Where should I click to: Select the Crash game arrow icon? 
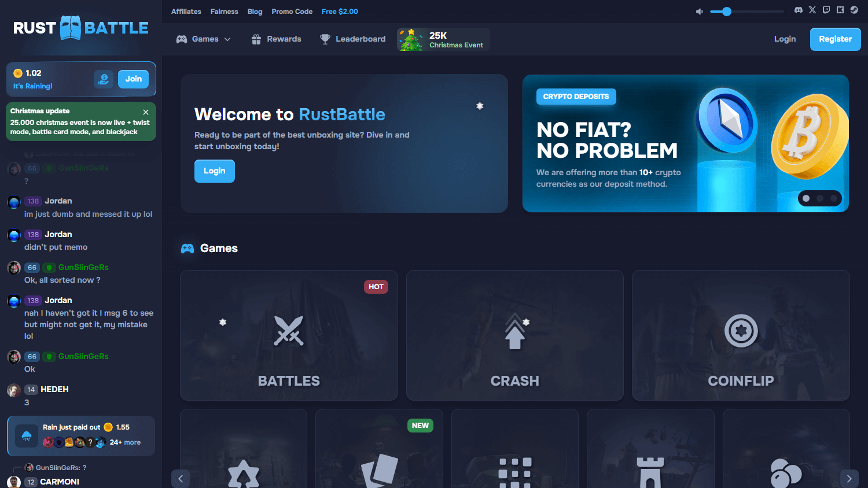coord(514,331)
